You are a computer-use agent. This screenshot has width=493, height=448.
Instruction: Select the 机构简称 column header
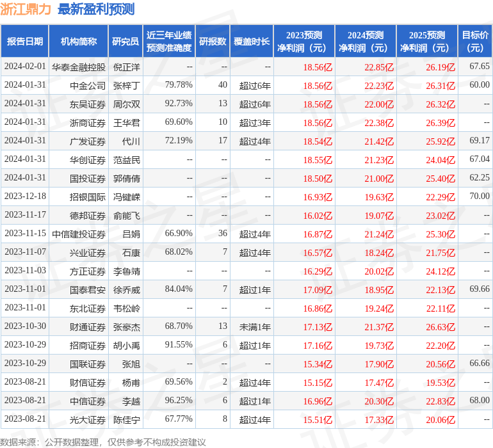pyautogui.click(x=79, y=41)
